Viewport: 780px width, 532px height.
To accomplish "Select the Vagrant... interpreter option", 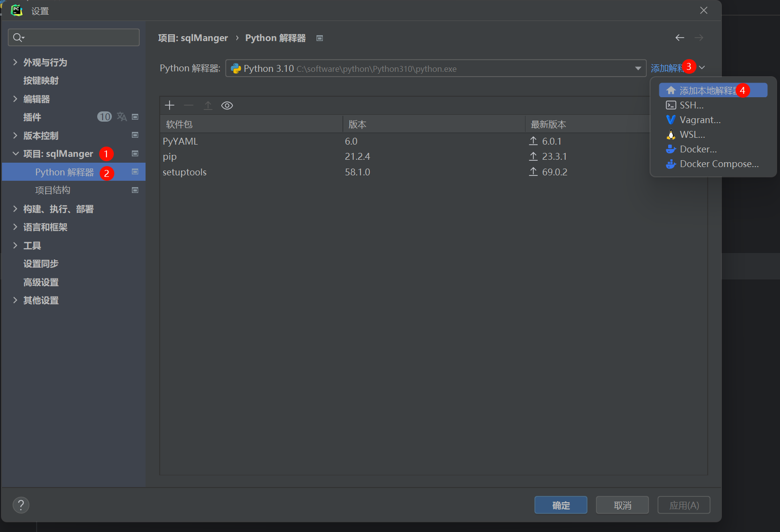I will point(713,120).
